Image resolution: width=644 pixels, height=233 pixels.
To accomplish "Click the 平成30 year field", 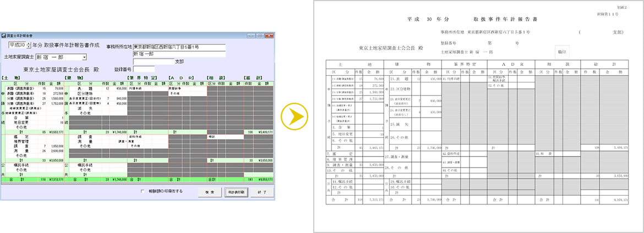I will [x=18, y=46].
